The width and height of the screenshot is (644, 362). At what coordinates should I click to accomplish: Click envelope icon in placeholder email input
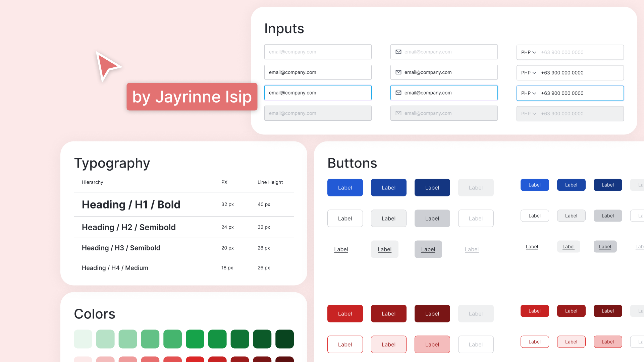(398, 52)
